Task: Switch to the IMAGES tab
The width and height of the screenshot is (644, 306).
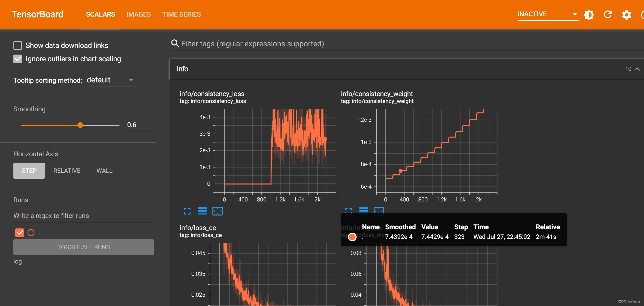Action: [138, 14]
